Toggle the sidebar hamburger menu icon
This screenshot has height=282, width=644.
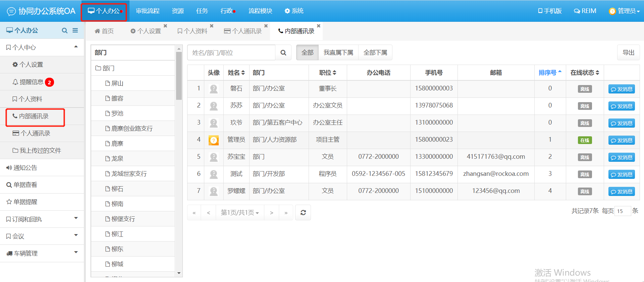point(75,30)
